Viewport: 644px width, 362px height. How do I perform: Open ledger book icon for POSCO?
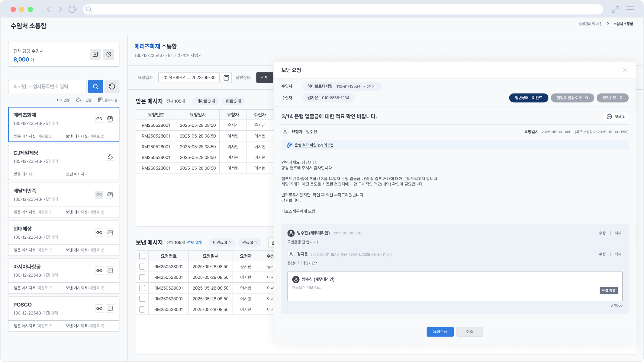110,308
